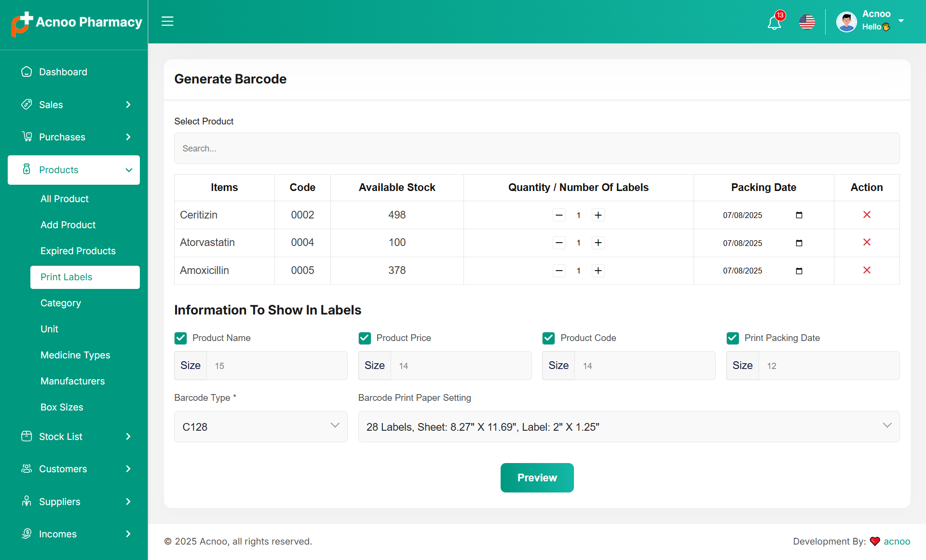Toggle the hamburger sidebar menu icon

[x=167, y=21]
